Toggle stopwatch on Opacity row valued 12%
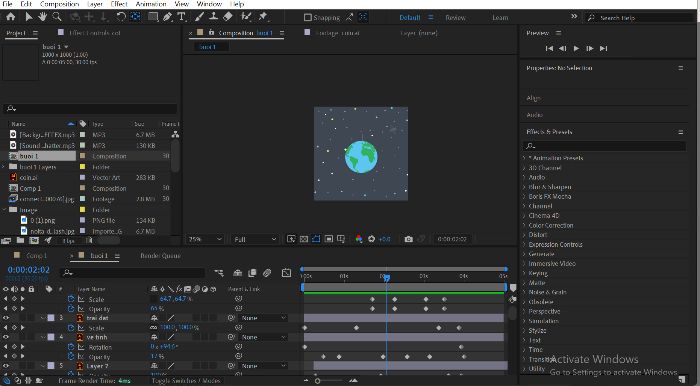The height and width of the screenshot is (386, 700). pos(71,357)
